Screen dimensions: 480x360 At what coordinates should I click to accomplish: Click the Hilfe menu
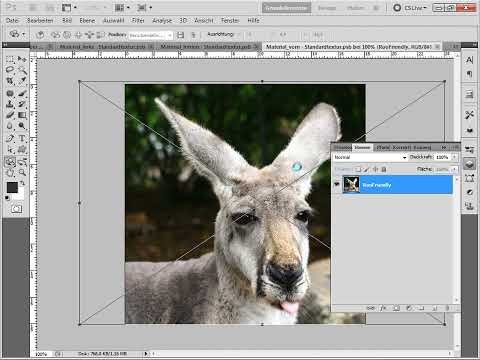(253, 20)
